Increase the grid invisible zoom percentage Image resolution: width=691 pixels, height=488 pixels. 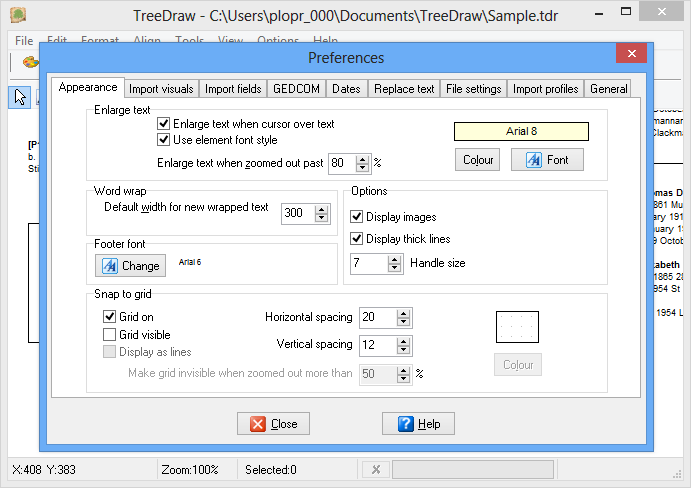(403, 370)
